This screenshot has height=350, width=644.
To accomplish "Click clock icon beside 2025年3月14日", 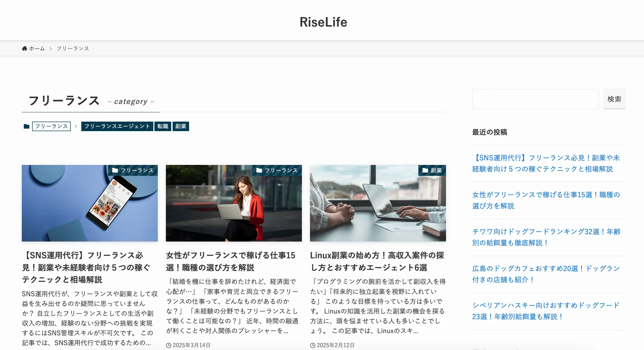I will [x=169, y=345].
